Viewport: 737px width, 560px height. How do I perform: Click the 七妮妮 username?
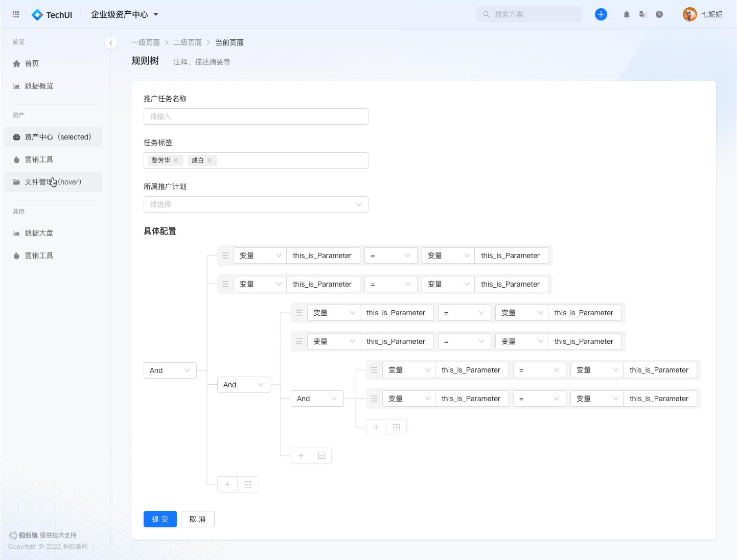click(712, 14)
